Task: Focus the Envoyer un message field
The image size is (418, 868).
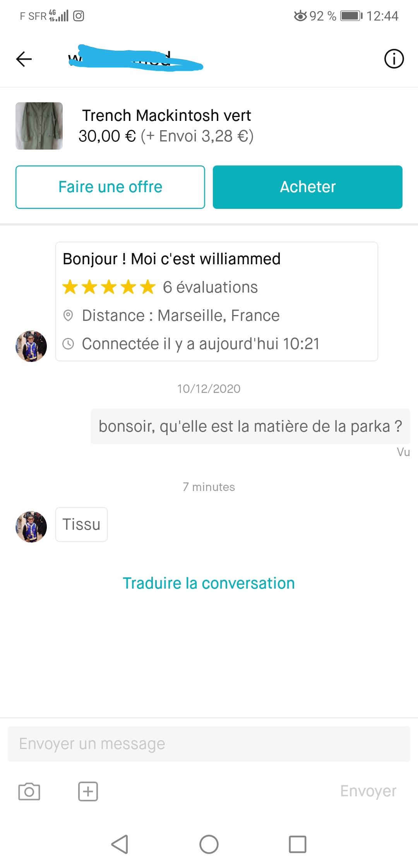Action: (209, 744)
